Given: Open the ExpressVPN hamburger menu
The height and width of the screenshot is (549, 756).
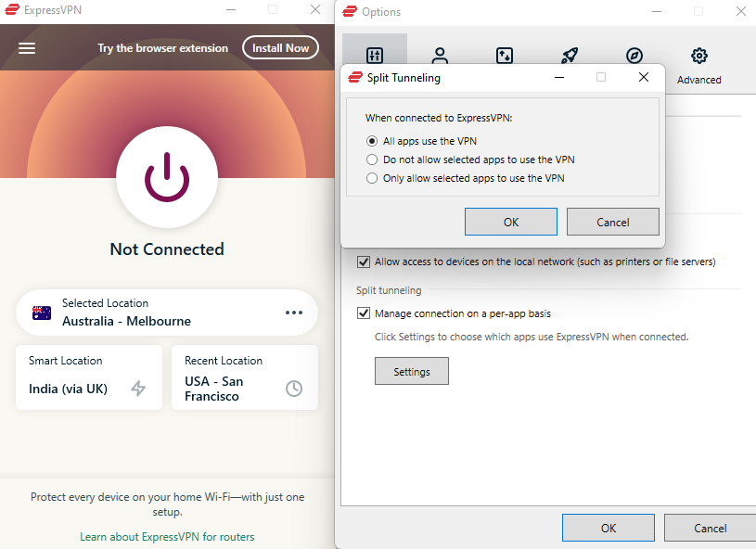Looking at the screenshot, I should [27, 48].
